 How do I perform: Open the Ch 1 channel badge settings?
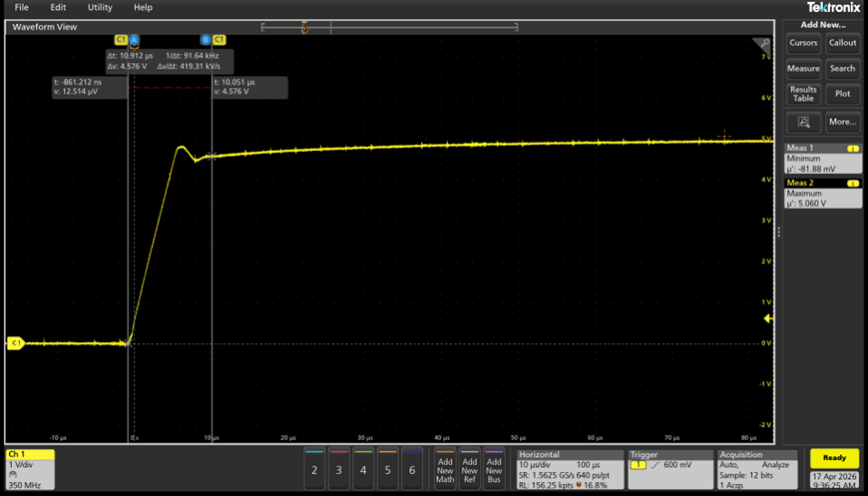(x=31, y=470)
